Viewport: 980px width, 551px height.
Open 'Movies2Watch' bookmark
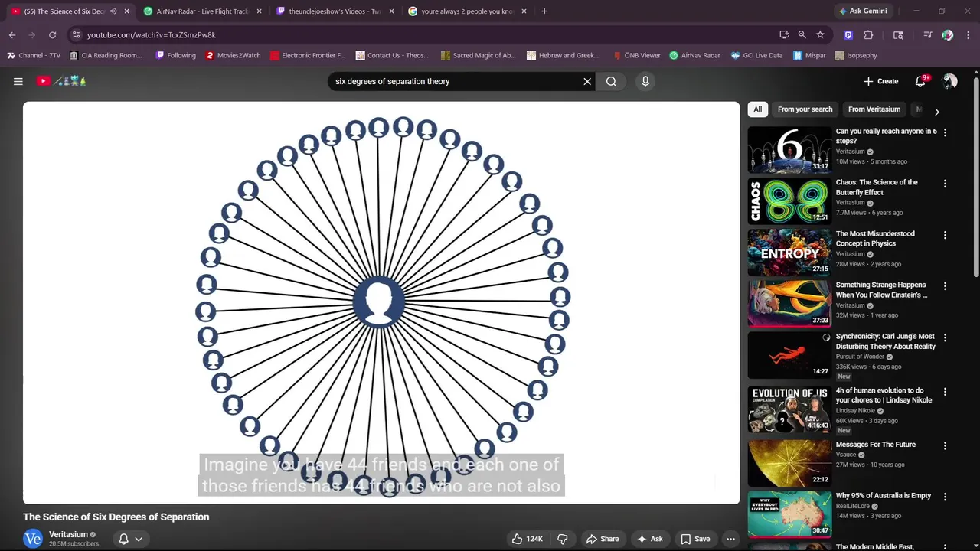click(233, 55)
